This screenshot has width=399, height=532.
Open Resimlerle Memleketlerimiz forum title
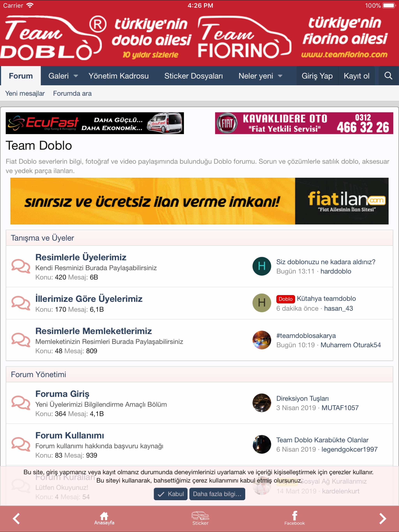pyautogui.click(x=94, y=331)
